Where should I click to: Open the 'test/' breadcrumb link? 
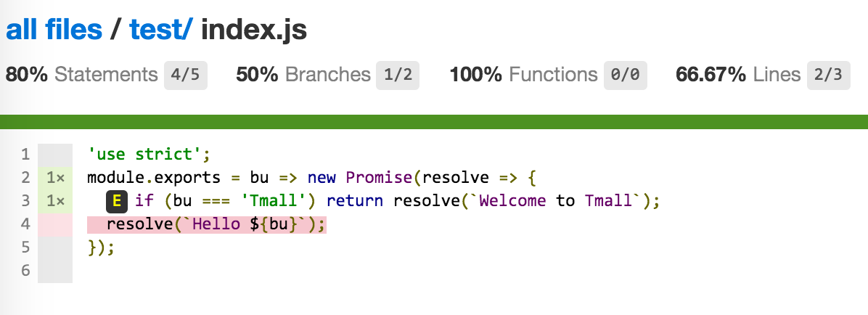click(x=162, y=29)
